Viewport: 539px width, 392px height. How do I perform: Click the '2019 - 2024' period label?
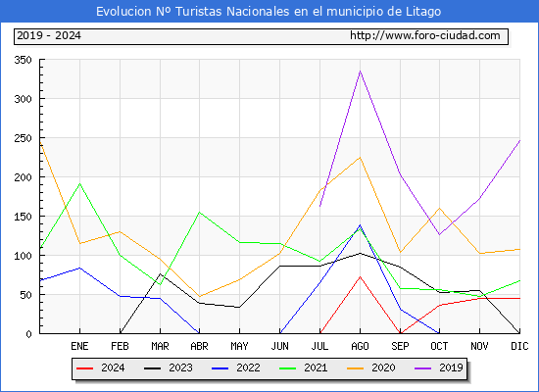pyautogui.click(x=49, y=35)
